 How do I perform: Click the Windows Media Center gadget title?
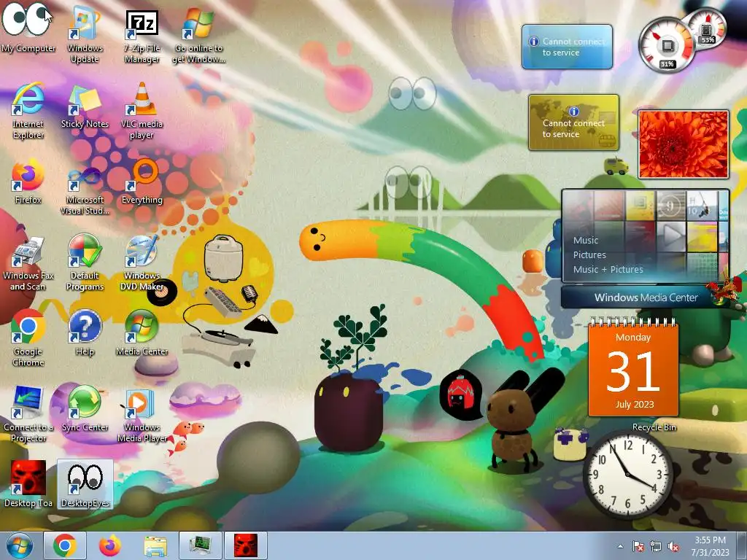click(646, 297)
